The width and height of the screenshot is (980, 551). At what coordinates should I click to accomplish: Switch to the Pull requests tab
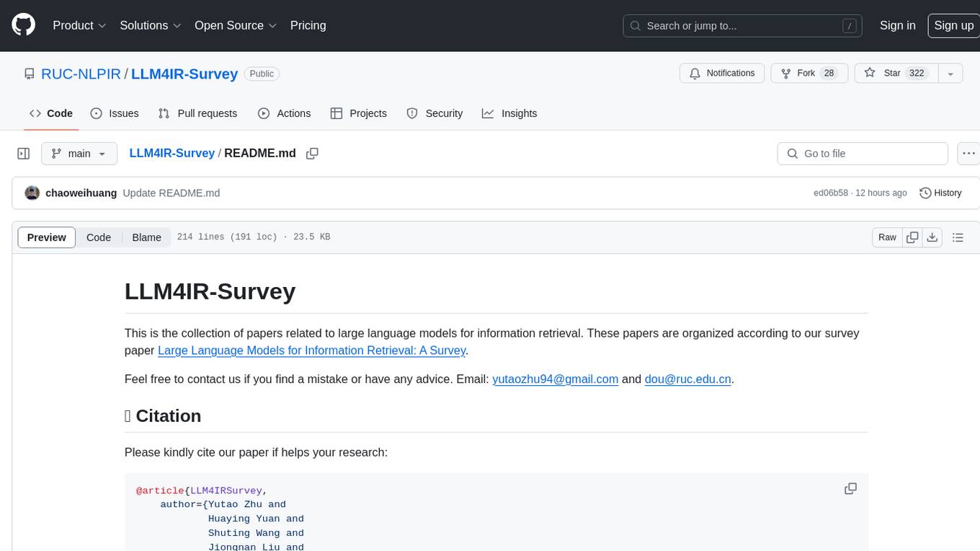click(197, 113)
